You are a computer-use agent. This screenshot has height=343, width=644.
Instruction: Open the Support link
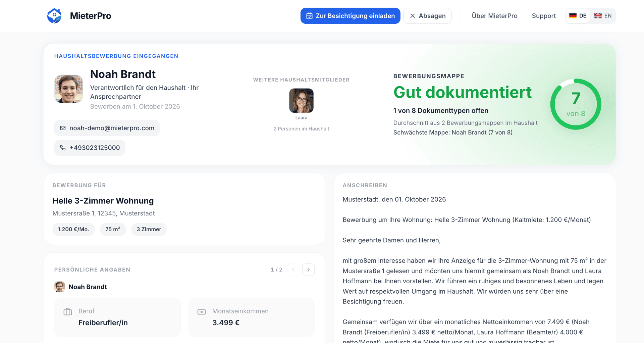(x=544, y=16)
